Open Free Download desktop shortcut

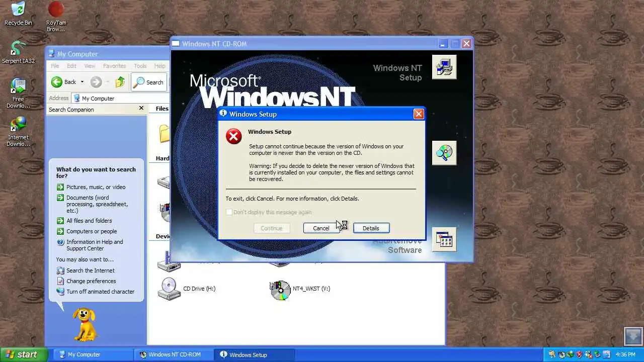coord(18,94)
